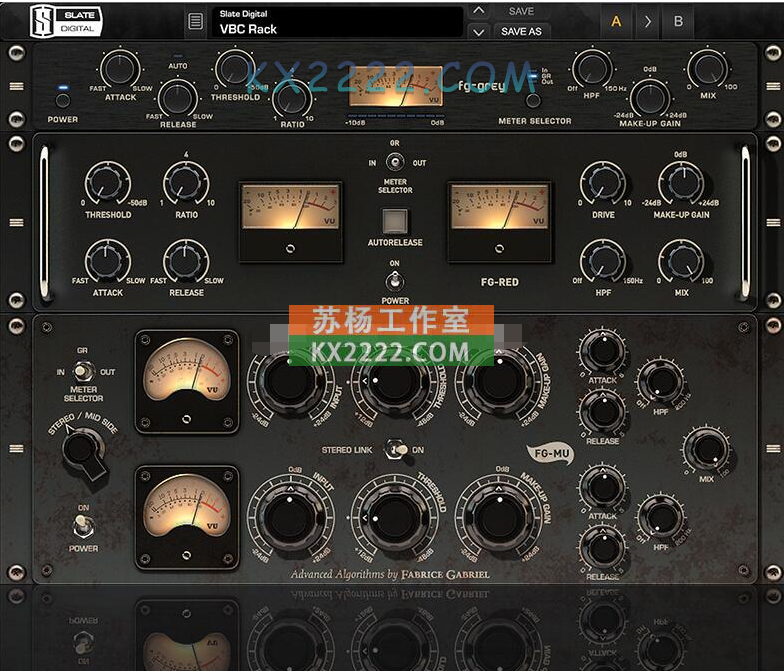Click the upper channel RELEASE knob

pos(602,412)
